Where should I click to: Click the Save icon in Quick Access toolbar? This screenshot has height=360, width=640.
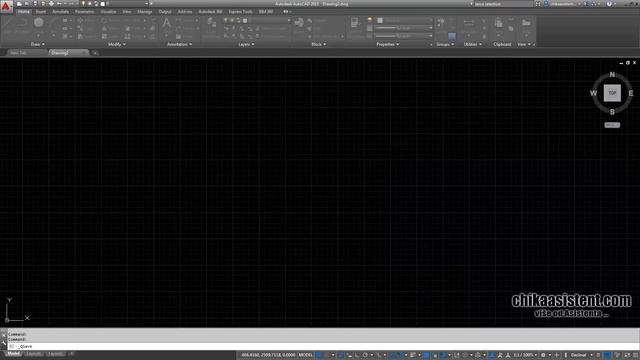click(35, 4)
